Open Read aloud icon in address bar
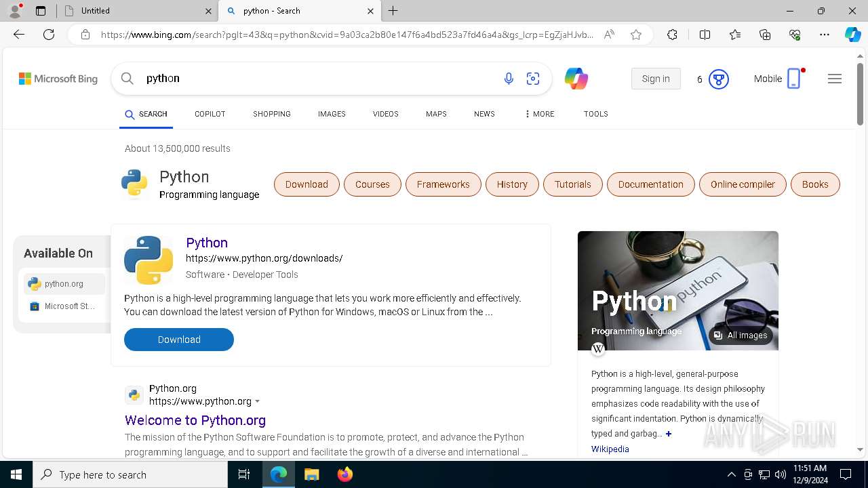Image resolution: width=868 pixels, height=488 pixels. coord(609,35)
